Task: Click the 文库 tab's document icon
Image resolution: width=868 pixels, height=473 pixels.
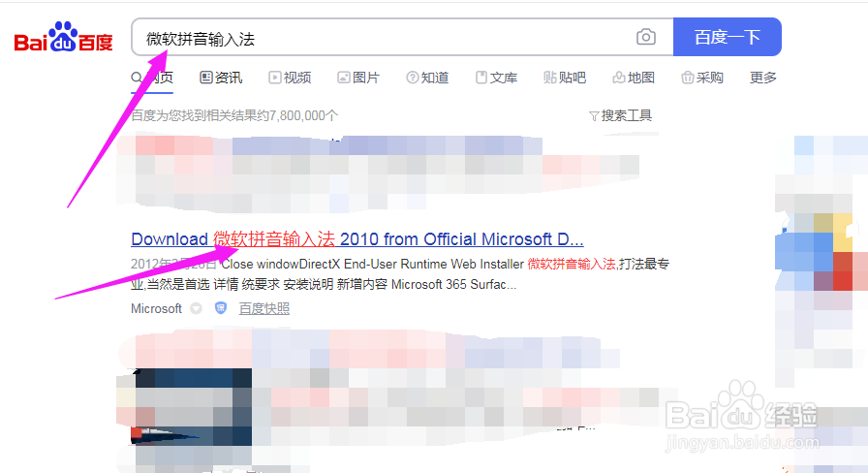Action: tap(481, 78)
